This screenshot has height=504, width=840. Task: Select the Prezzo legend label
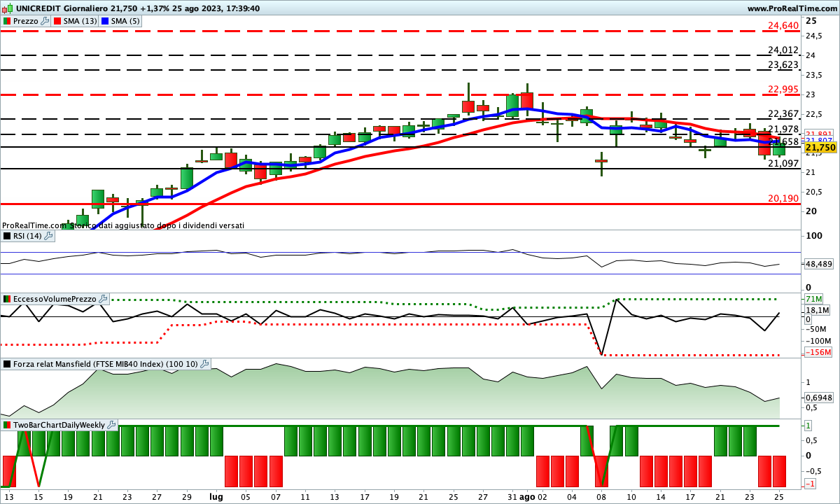click(26, 21)
